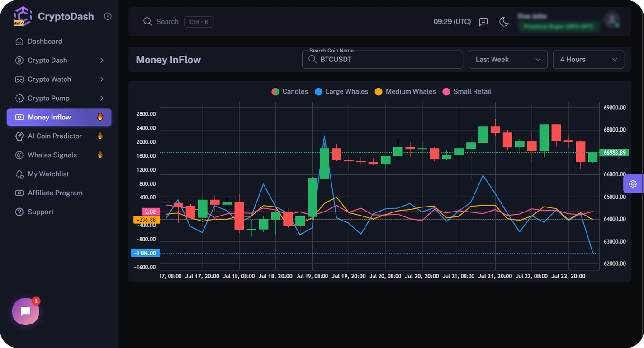
Task: Toggle Medium Whales series in legend
Action: (405, 92)
